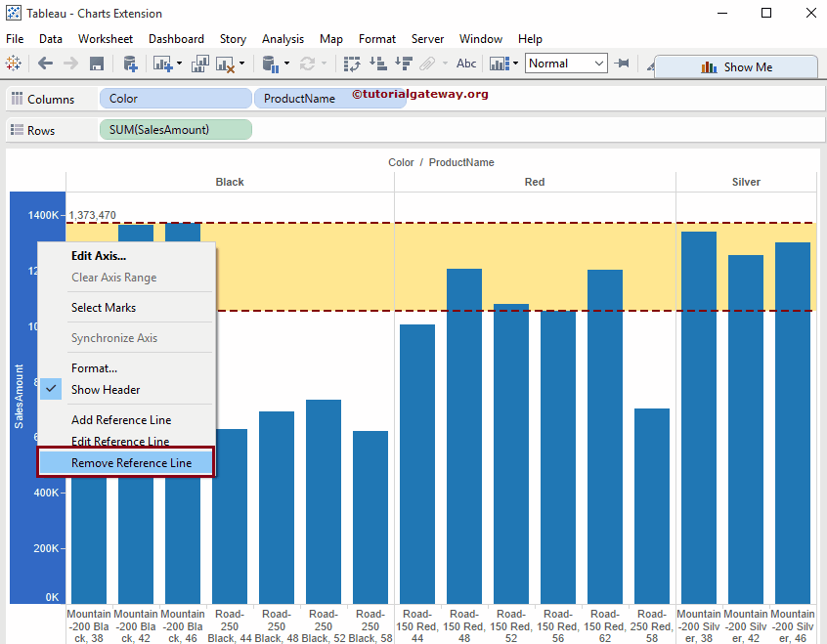This screenshot has height=644, width=827.
Task: Select the SUM(SalesAmount) pill on Rows
Action: coord(174,128)
